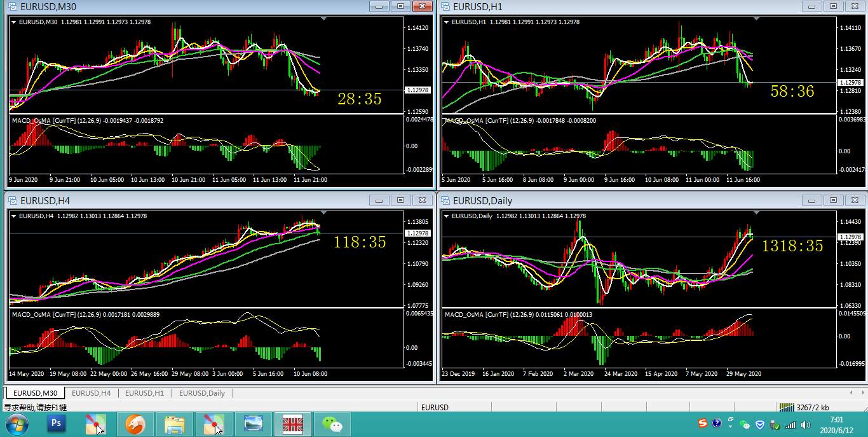
Task: Click the chart shift marker on H4 chart
Action: (323, 213)
